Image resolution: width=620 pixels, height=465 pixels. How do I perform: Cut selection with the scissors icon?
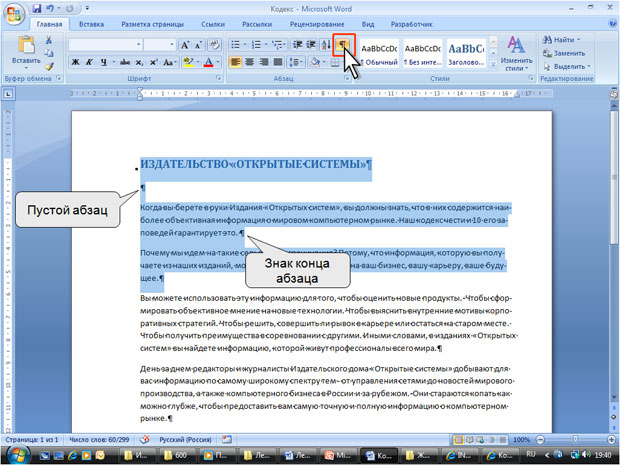click(x=49, y=40)
